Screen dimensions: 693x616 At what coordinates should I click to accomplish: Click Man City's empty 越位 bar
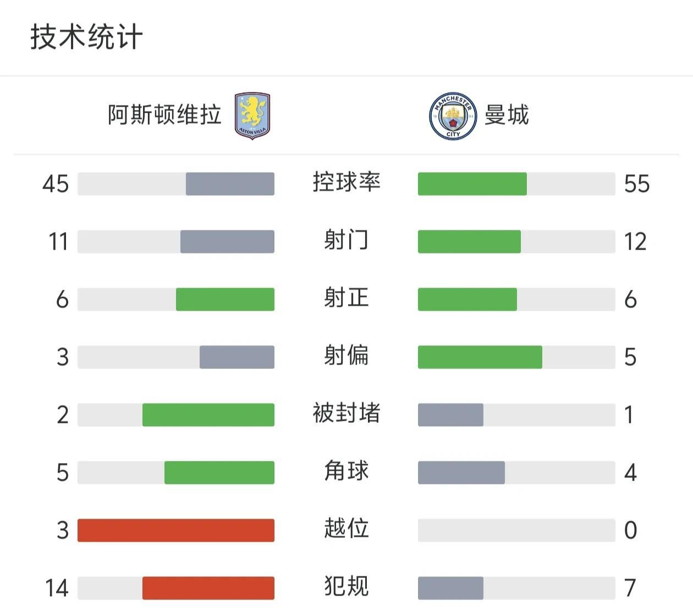(516, 530)
